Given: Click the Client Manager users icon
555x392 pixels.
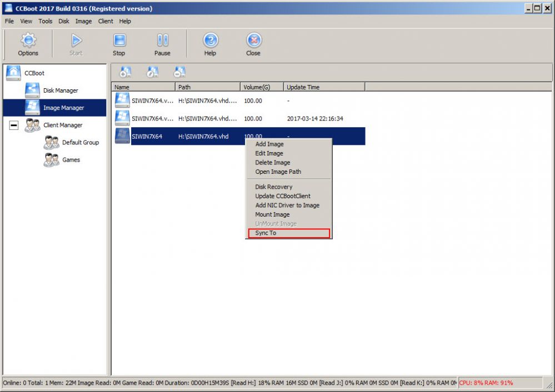Looking at the screenshot, I should coord(32,125).
